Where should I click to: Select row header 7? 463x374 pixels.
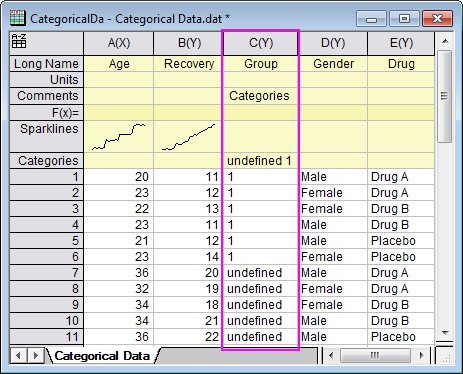coord(46,273)
